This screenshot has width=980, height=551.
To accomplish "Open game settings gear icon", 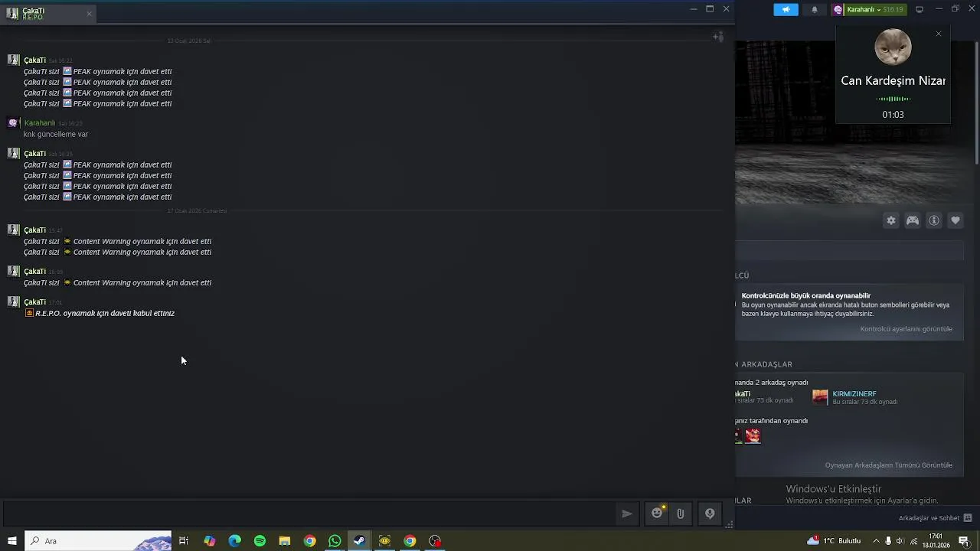I will [891, 220].
